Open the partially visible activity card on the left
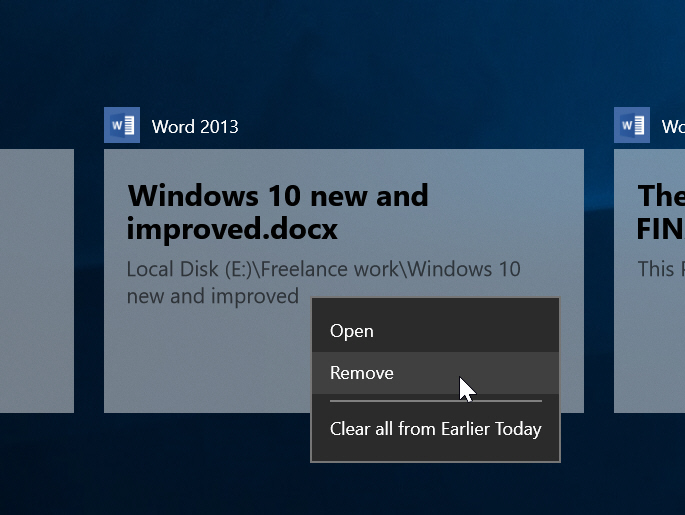 37,281
